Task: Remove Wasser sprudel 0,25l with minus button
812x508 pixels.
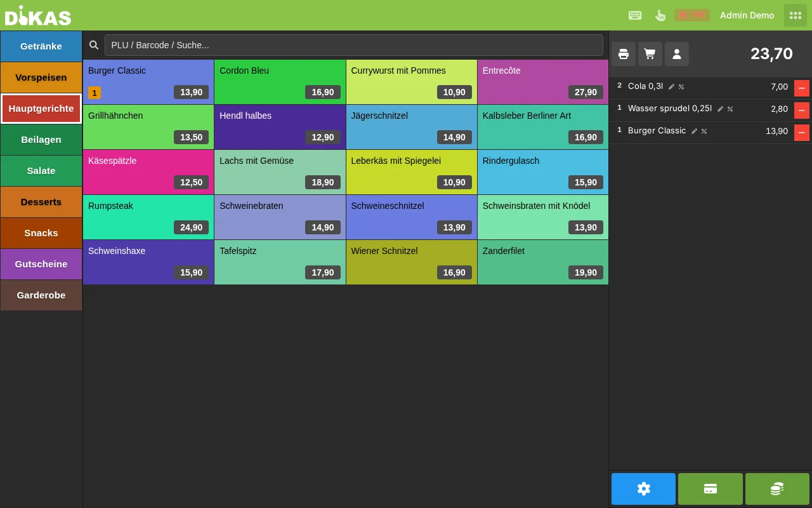Action: 802,110
